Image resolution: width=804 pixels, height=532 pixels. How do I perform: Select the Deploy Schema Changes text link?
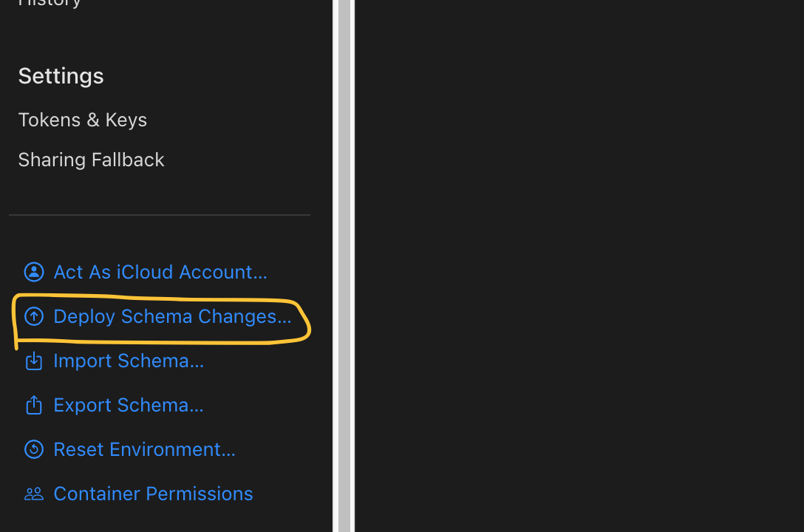(172, 316)
